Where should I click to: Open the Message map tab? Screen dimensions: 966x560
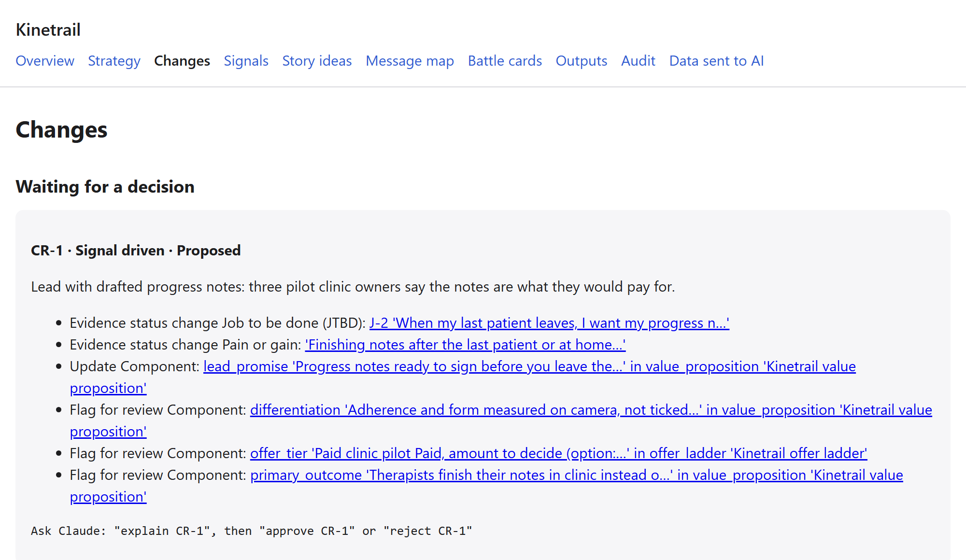pyautogui.click(x=410, y=61)
